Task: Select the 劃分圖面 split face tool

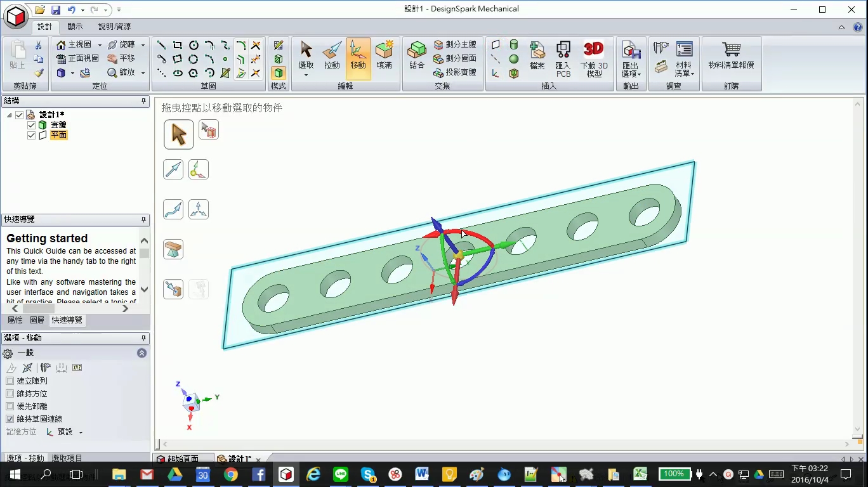Action: 455,58
